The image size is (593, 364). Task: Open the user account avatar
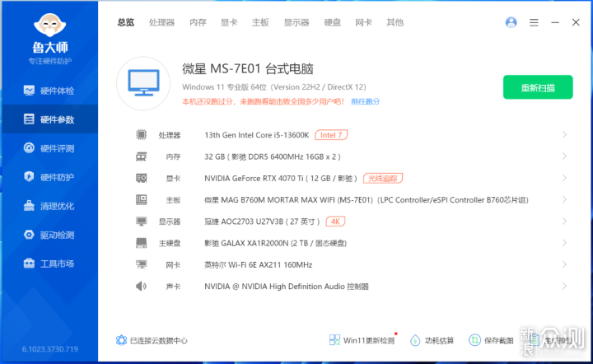[x=511, y=22]
